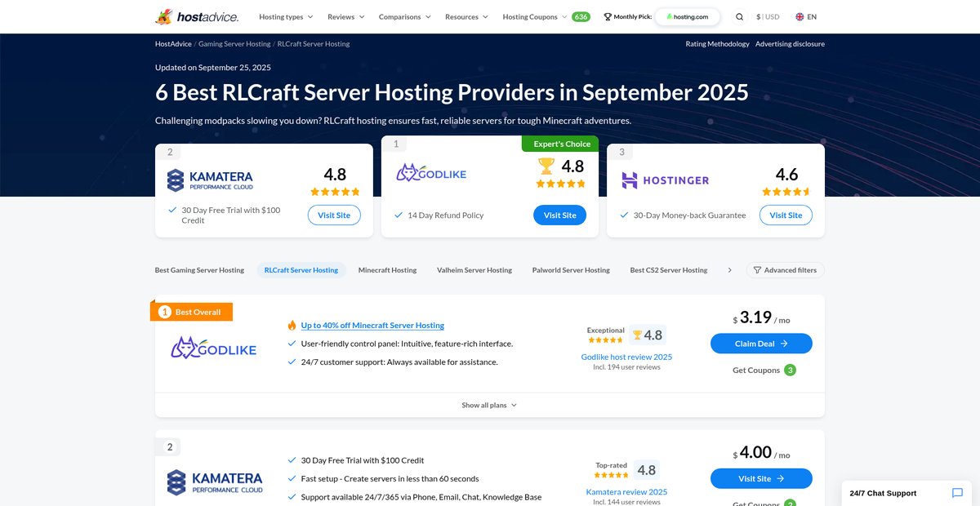Viewport: 980px width, 506px height.
Task: Click the HostAdvice logo
Action: [197, 16]
